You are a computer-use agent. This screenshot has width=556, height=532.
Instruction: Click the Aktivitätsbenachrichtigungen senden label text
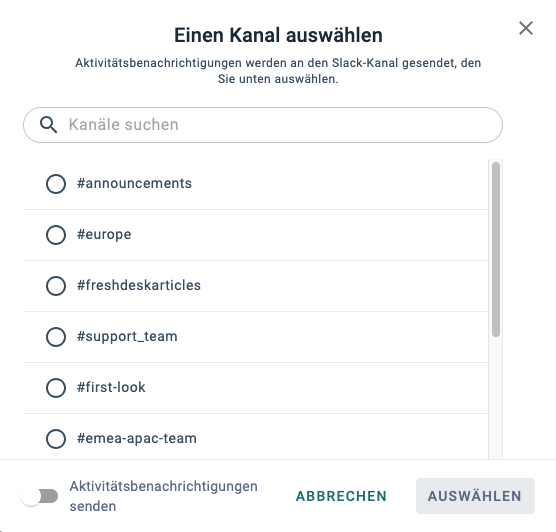(x=163, y=496)
